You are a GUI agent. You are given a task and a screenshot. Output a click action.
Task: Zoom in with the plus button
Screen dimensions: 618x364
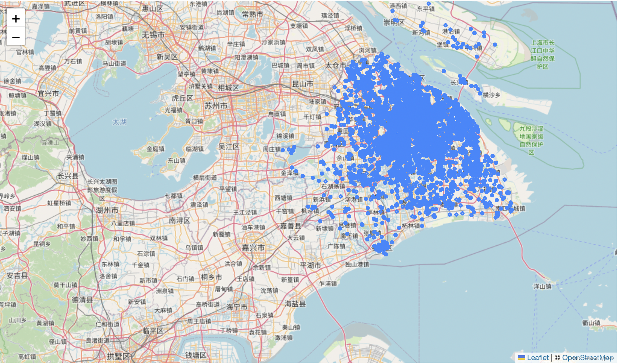click(16, 19)
